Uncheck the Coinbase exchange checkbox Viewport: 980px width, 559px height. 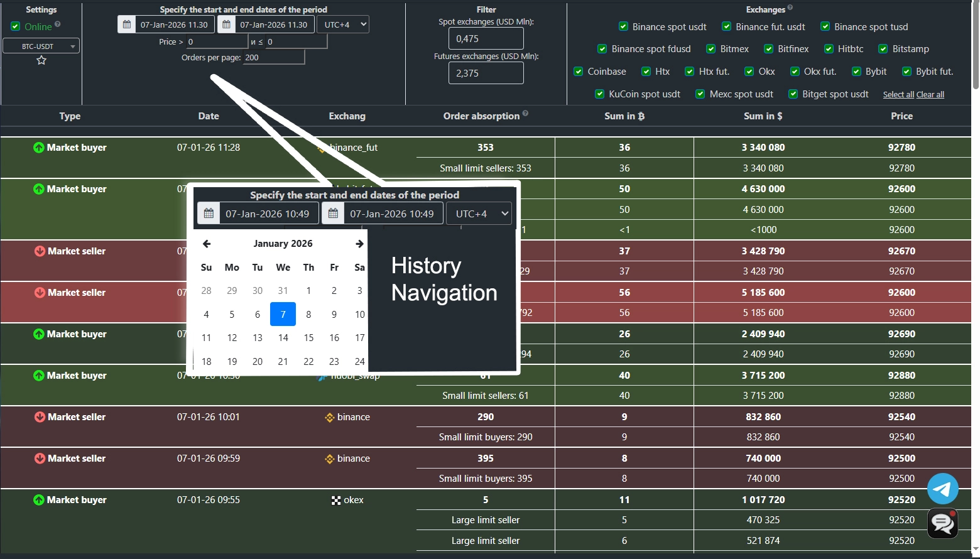(579, 72)
